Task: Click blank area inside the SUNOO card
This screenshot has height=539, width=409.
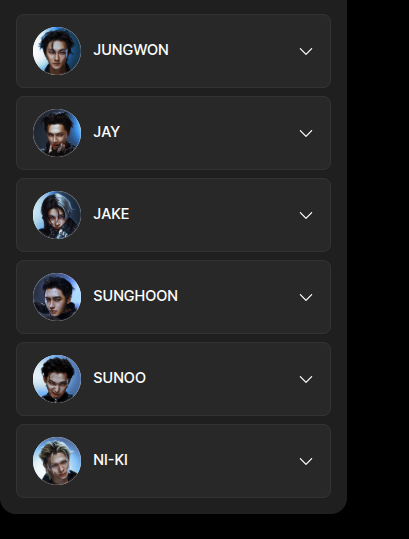Action: 220,379
